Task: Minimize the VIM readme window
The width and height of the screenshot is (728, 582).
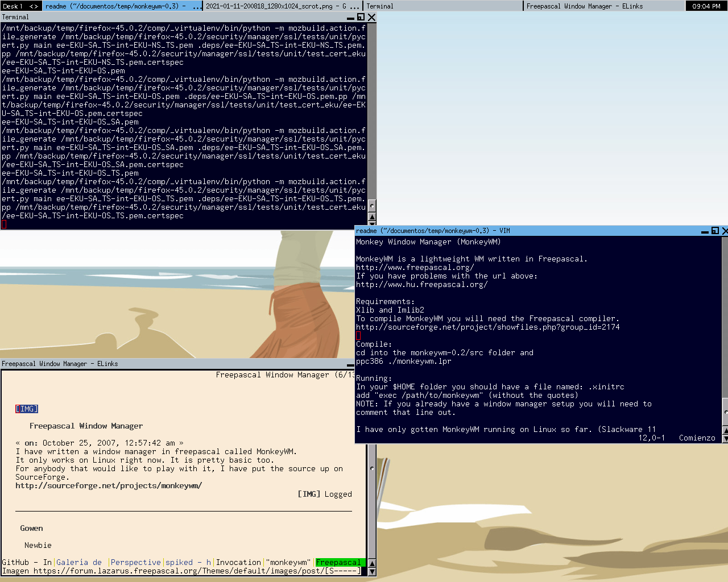Action: (x=705, y=231)
